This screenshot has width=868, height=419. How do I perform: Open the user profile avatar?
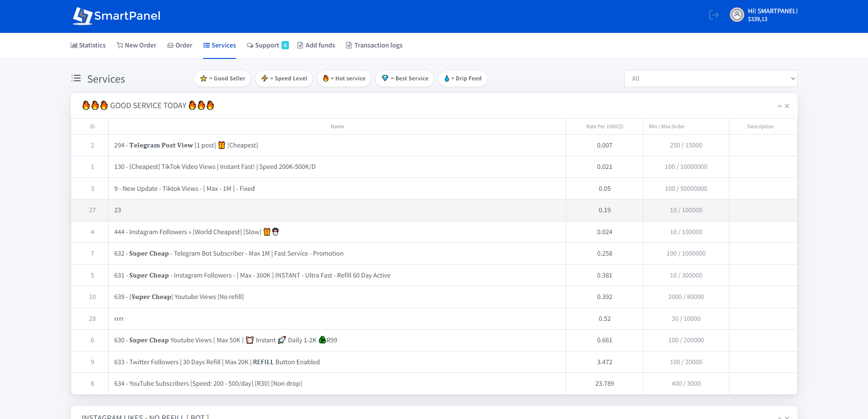coord(737,15)
